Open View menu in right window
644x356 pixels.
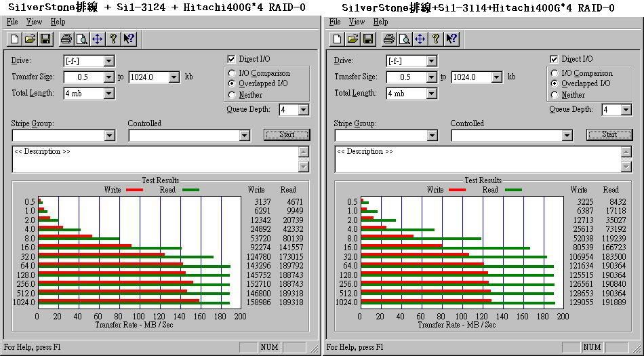pos(357,22)
